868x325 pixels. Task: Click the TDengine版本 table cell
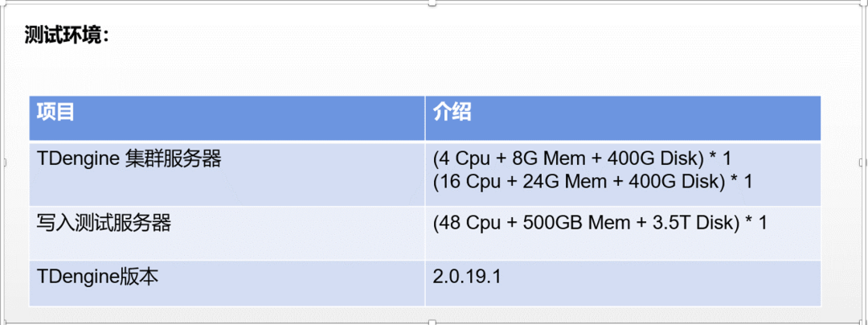click(227, 283)
